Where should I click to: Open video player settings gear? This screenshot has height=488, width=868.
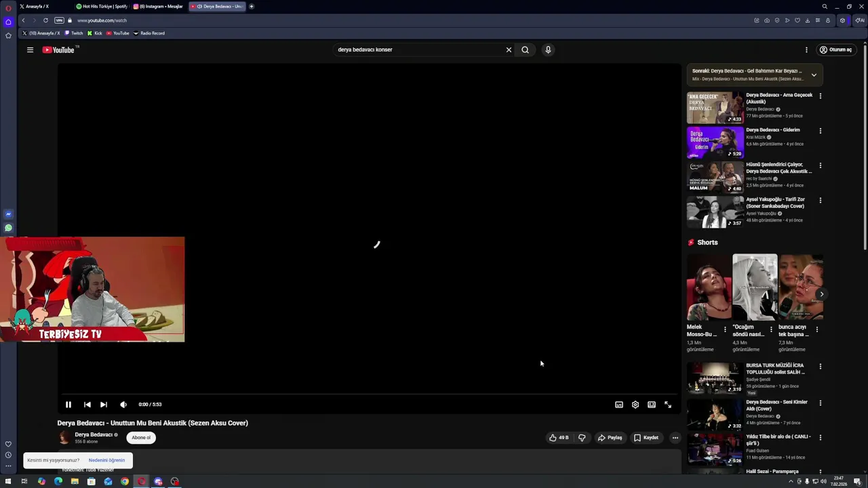coord(635,405)
